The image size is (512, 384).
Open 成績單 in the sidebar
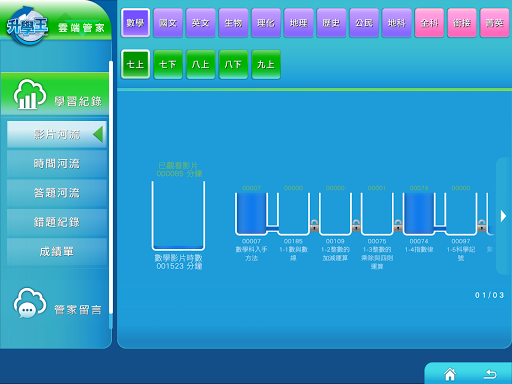[57, 252]
